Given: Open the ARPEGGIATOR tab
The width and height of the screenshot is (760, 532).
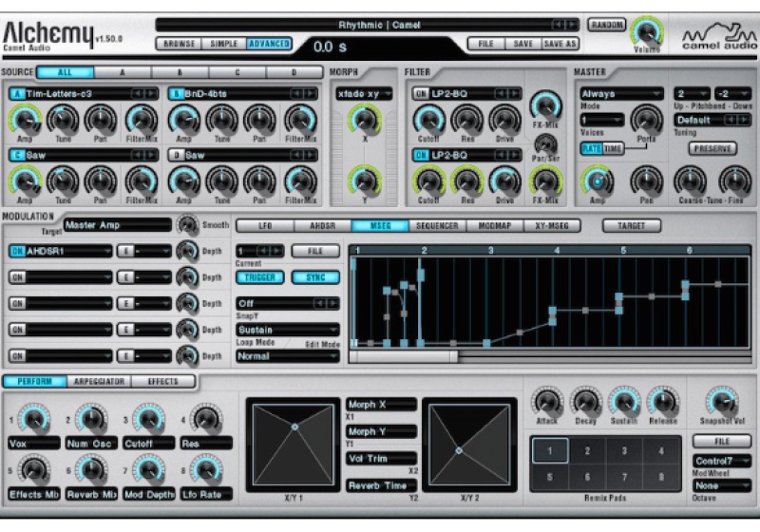Looking at the screenshot, I should point(100,381).
